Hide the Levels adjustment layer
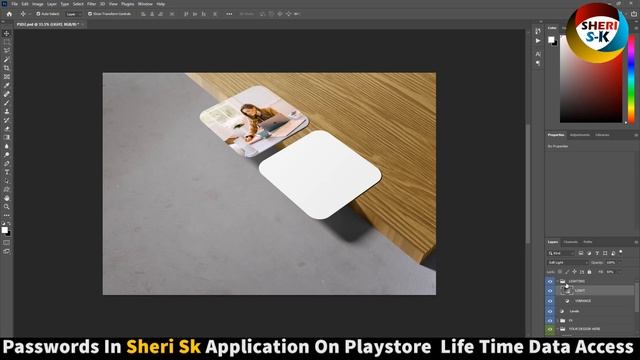Viewport: 640px width, 360px height. (550, 311)
